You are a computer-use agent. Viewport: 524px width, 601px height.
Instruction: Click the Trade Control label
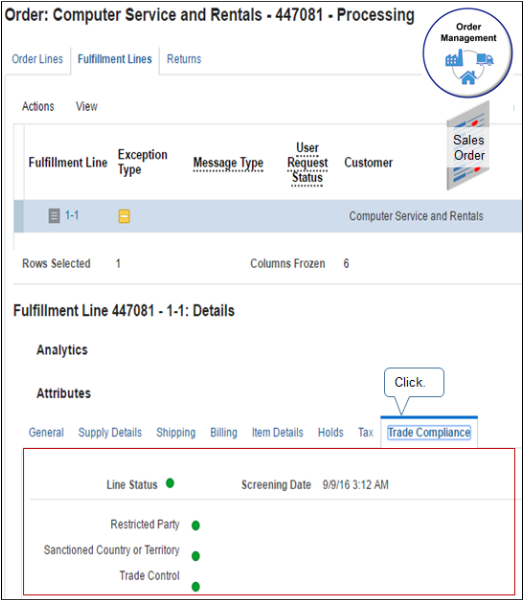click(x=149, y=576)
